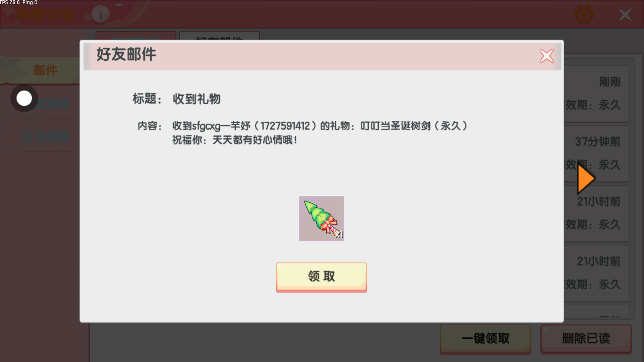Open the 21小时前 mail just below 37分钟前
Screen dimensions: 644x362
click(596, 214)
